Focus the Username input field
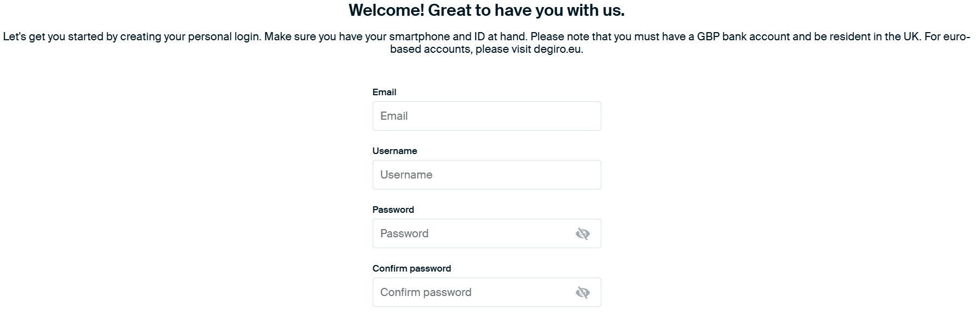Viewport: 980px width, 320px height. coord(486,174)
